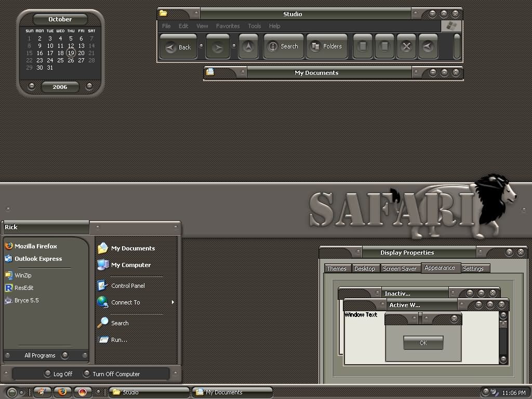
Task: Open Outlook Express from the Start menu
Action: coord(33,259)
